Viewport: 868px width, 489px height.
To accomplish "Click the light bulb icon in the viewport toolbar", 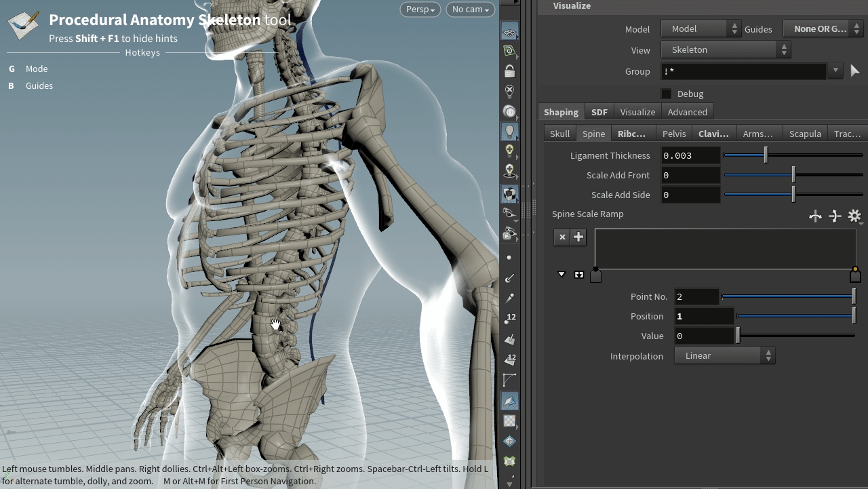I will (509, 132).
